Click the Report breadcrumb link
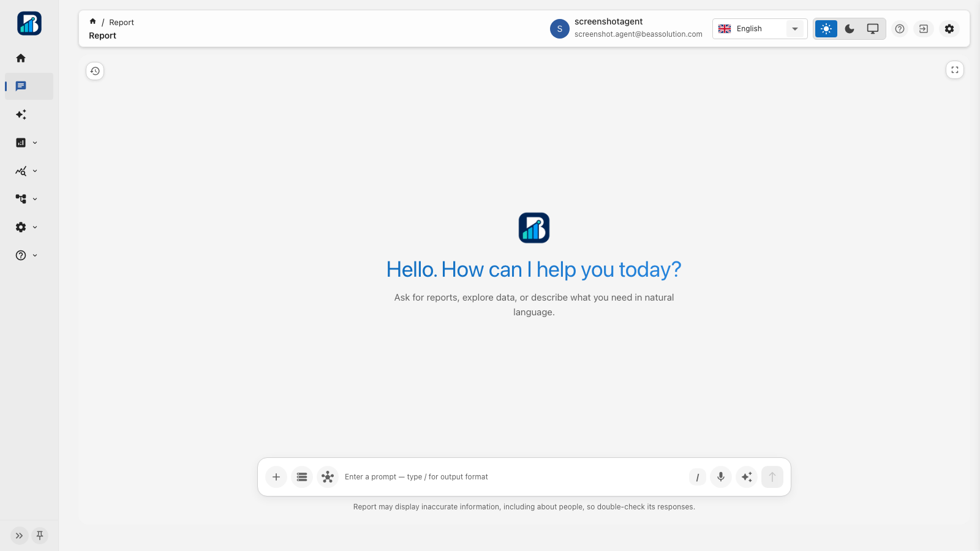Image resolution: width=980 pixels, height=551 pixels. pyautogui.click(x=121, y=23)
